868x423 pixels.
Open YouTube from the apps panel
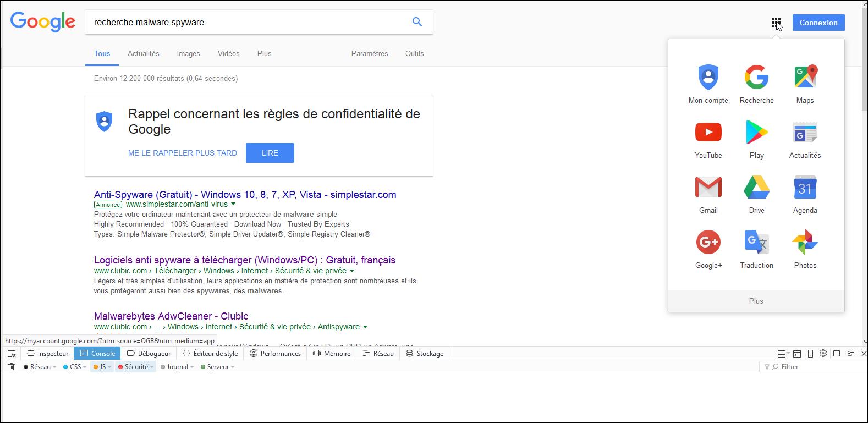708,139
